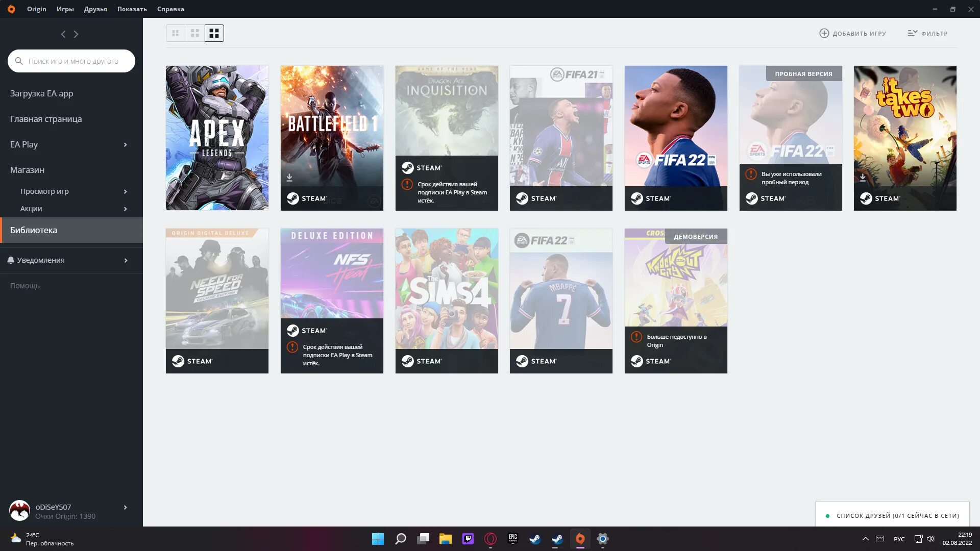Screen dimensions: 980x551
Task: Open the Помощь link
Action: 25,286
